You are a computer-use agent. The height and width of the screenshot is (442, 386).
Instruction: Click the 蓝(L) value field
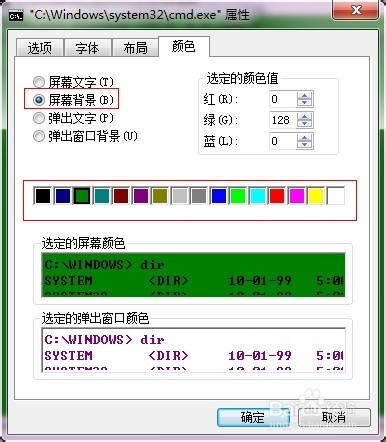tap(283, 141)
